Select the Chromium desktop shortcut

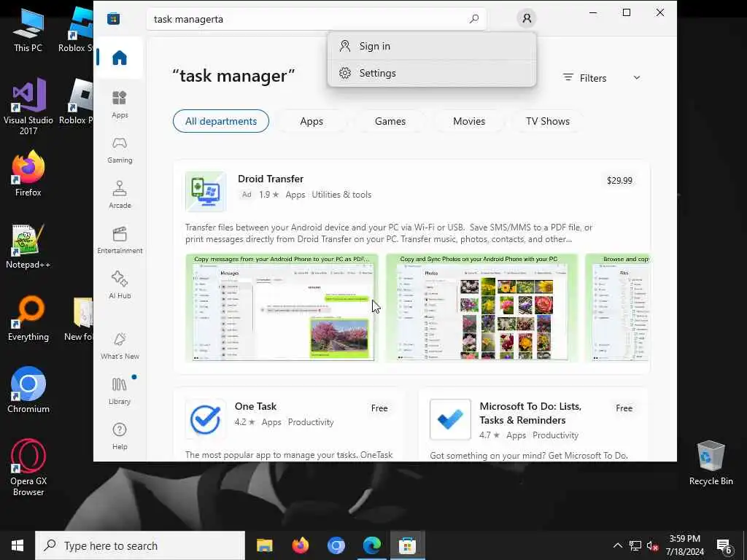click(28, 390)
